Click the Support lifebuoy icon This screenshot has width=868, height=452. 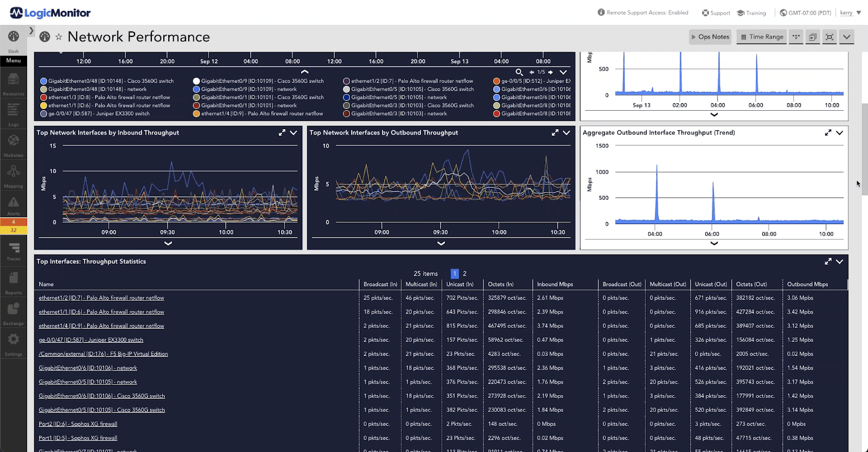pos(705,12)
